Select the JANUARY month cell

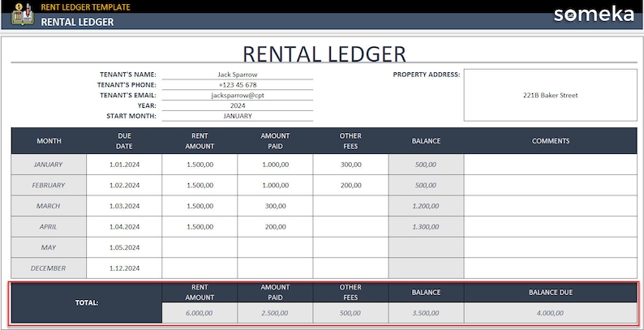click(49, 165)
